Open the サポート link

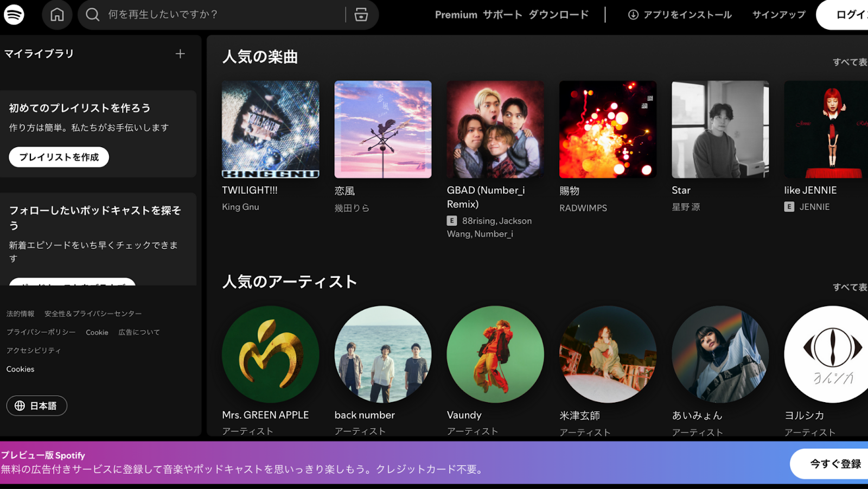[502, 15]
